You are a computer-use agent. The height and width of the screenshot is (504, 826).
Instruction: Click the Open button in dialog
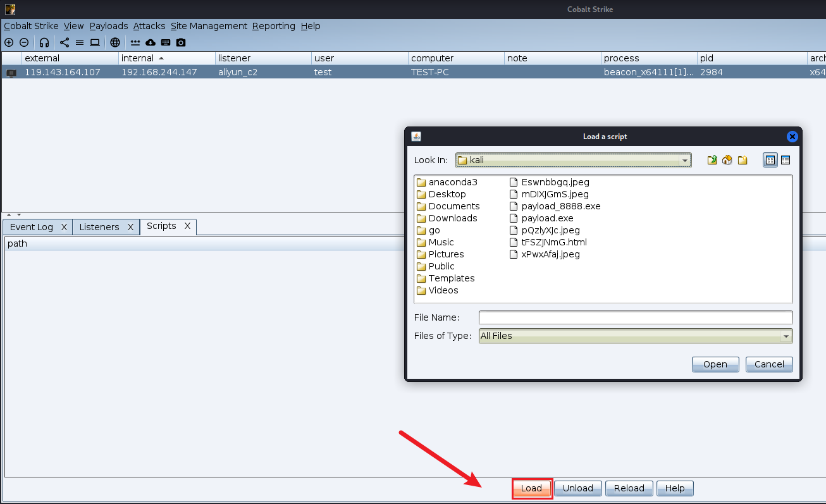tap(715, 364)
